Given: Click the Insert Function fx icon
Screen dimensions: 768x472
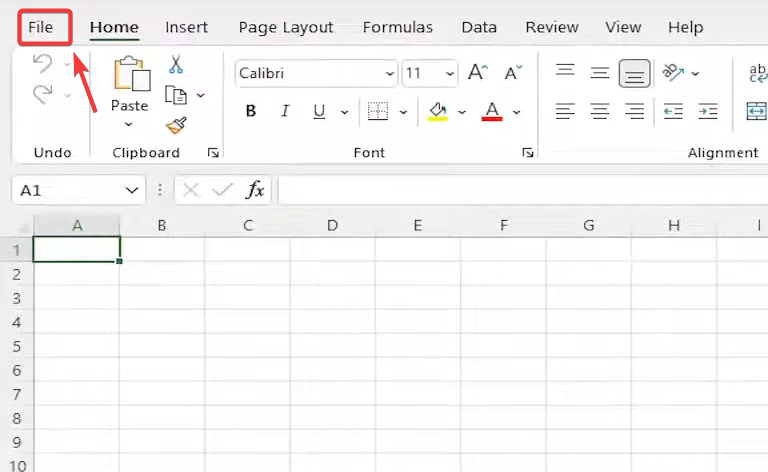Looking at the screenshot, I should click(256, 189).
